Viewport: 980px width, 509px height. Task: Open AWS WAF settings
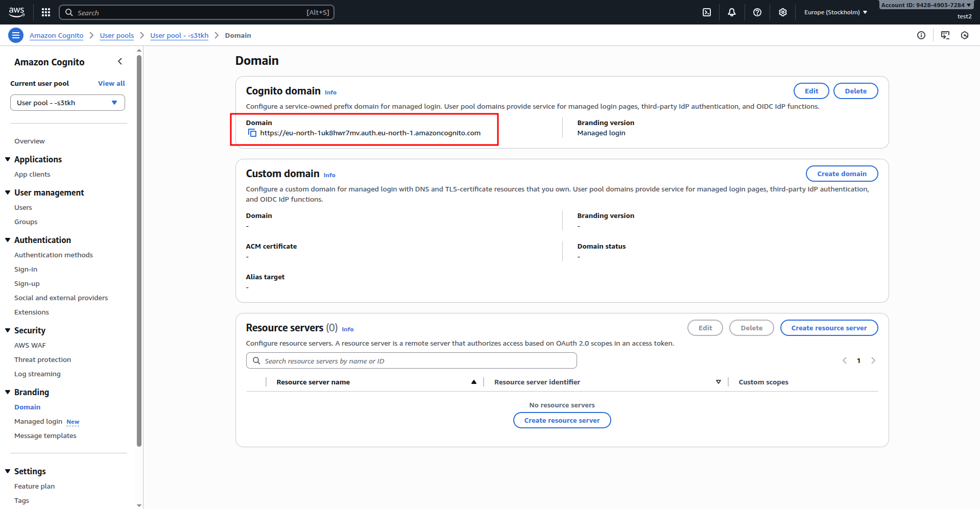point(30,345)
